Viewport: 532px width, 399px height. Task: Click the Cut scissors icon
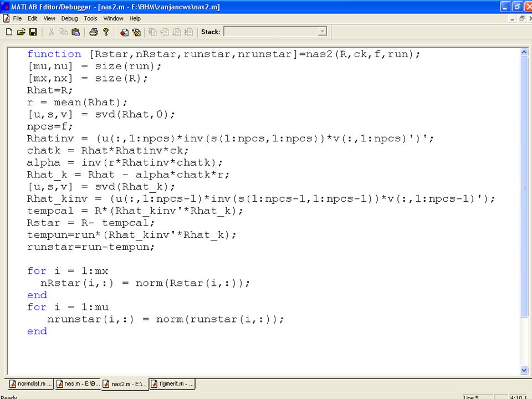[51, 32]
